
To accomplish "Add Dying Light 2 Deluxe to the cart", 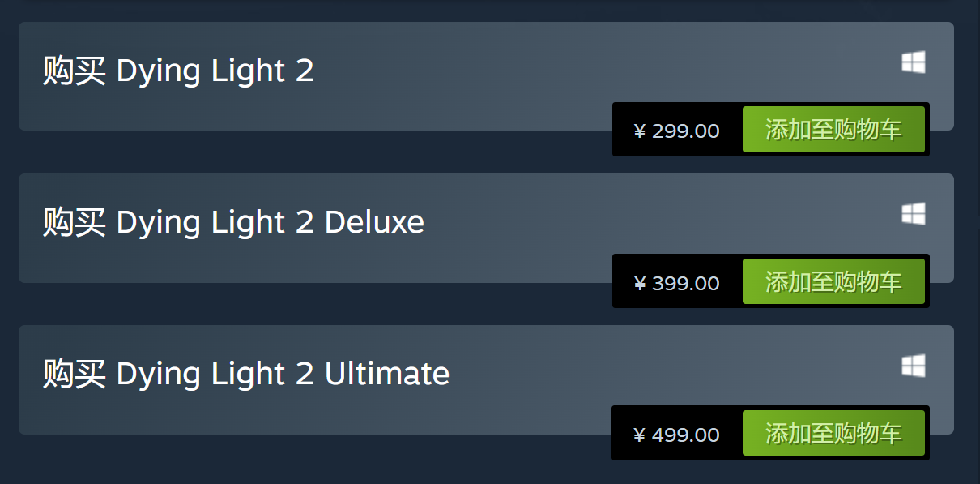I will [833, 281].
